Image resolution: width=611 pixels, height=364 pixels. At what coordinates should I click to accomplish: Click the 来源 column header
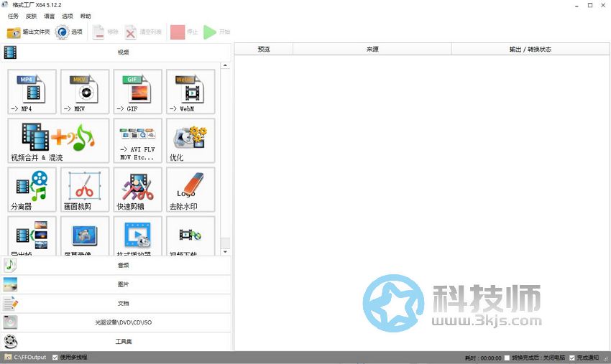372,49
